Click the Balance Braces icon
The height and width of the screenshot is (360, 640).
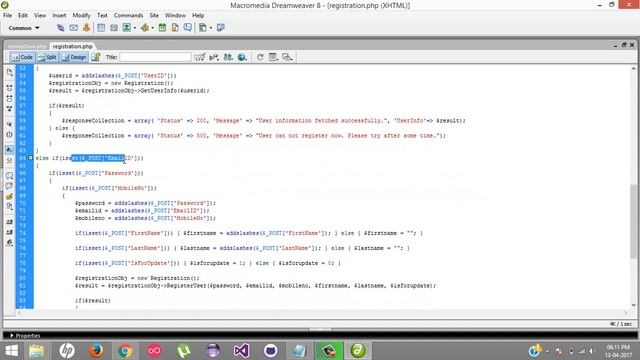point(9,135)
